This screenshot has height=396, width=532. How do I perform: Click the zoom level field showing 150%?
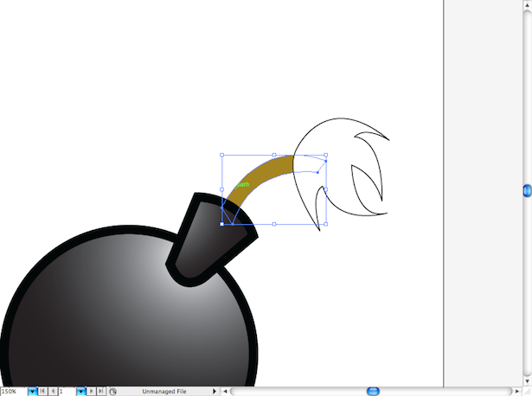[14, 392]
